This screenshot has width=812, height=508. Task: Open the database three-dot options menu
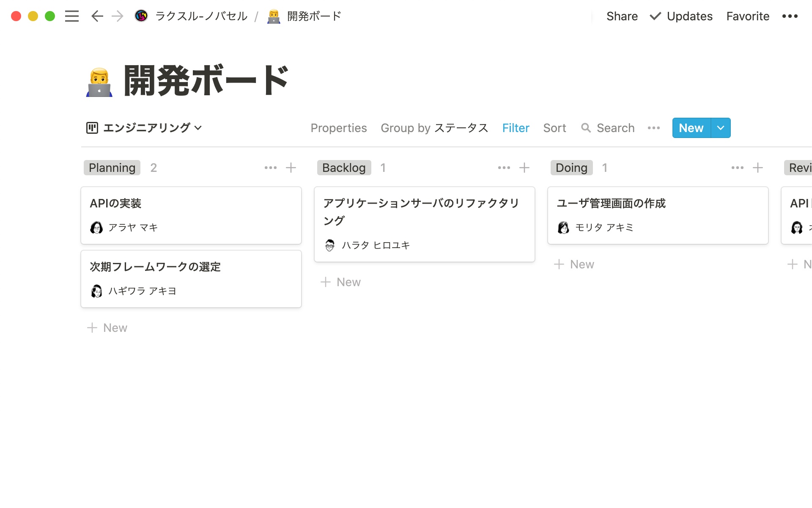(x=653, y=128)
